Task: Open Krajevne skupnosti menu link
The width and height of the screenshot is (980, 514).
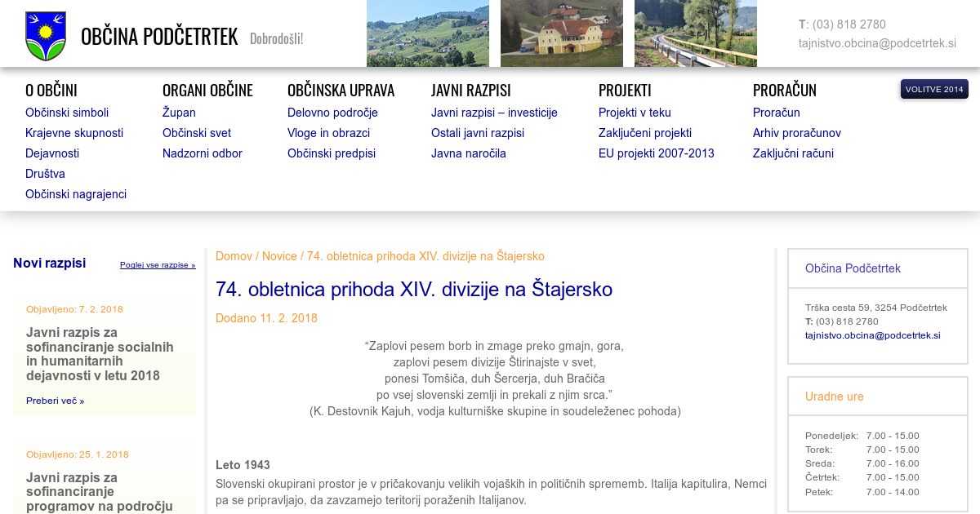Action: [x=74, y=133]
